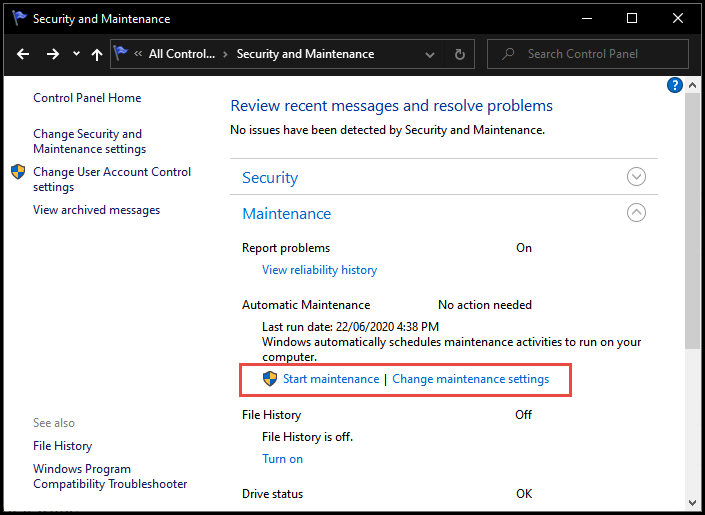
Task: Turn on File History
Action: [282, 459]
